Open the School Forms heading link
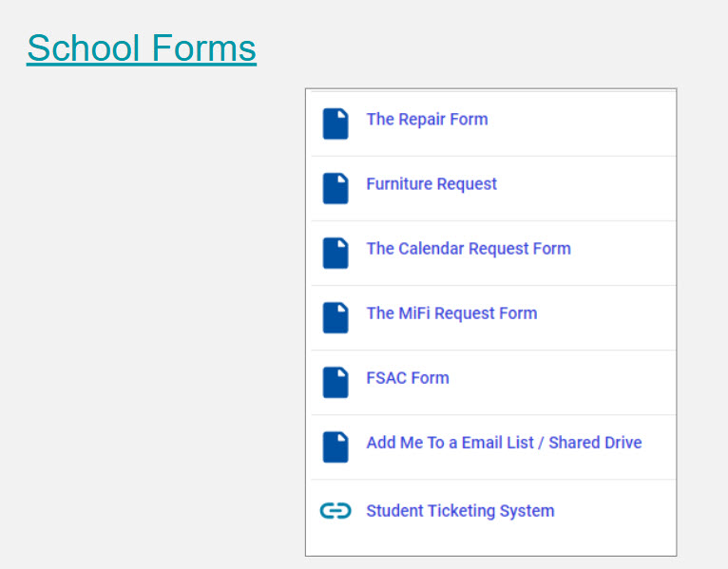 142,47
